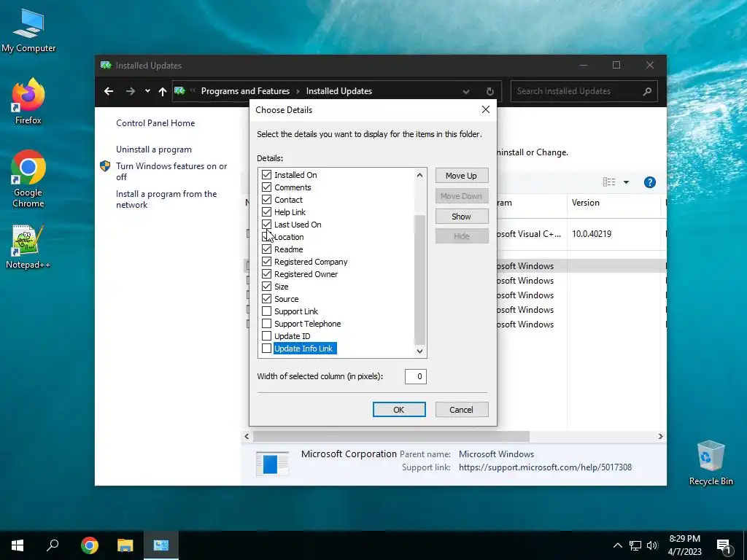Click Installed Updates breadcrumb
The height and width of the screenshot is (560, 747).
[338, 91]
